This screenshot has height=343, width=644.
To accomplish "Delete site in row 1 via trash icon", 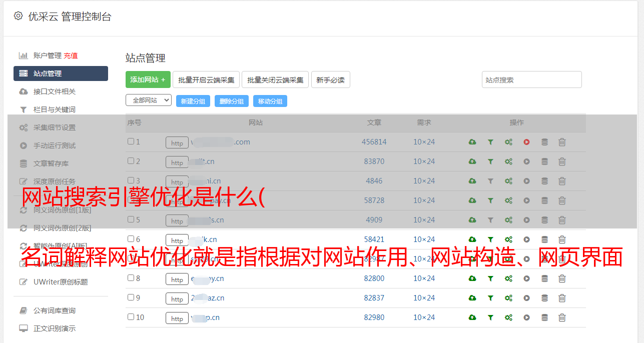I will coord(562,142).
